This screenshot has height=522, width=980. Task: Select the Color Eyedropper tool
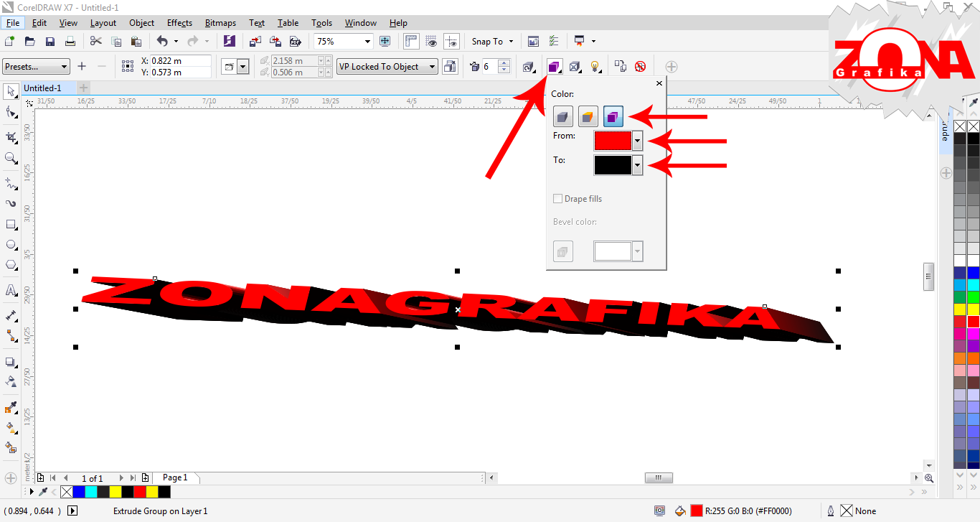[11, 408]
